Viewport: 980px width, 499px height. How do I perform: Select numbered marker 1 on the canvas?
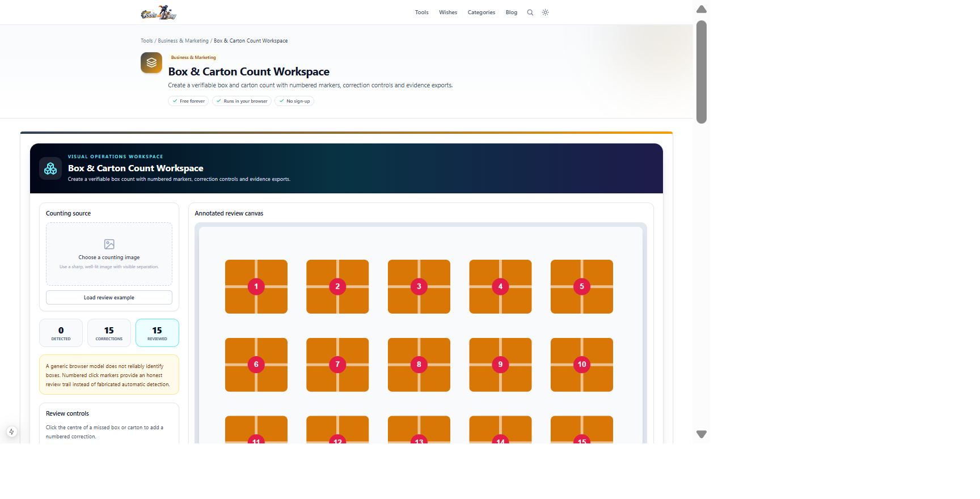[x=256, y=286]
